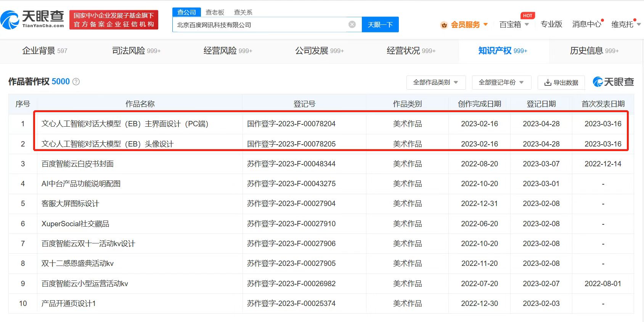Open the 经营状况 tab
644x322 pixels.
[411, 51]
